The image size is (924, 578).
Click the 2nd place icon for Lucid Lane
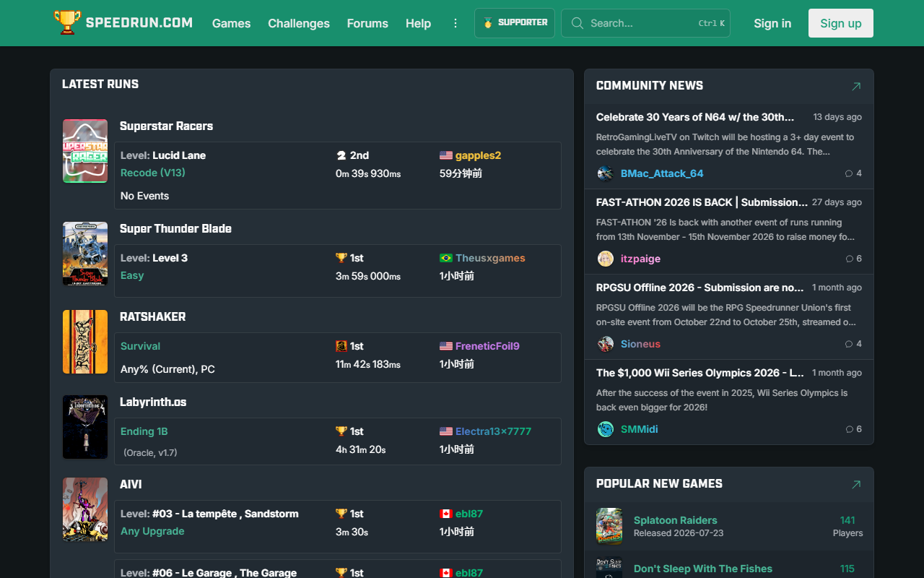(x=341, y=155)
